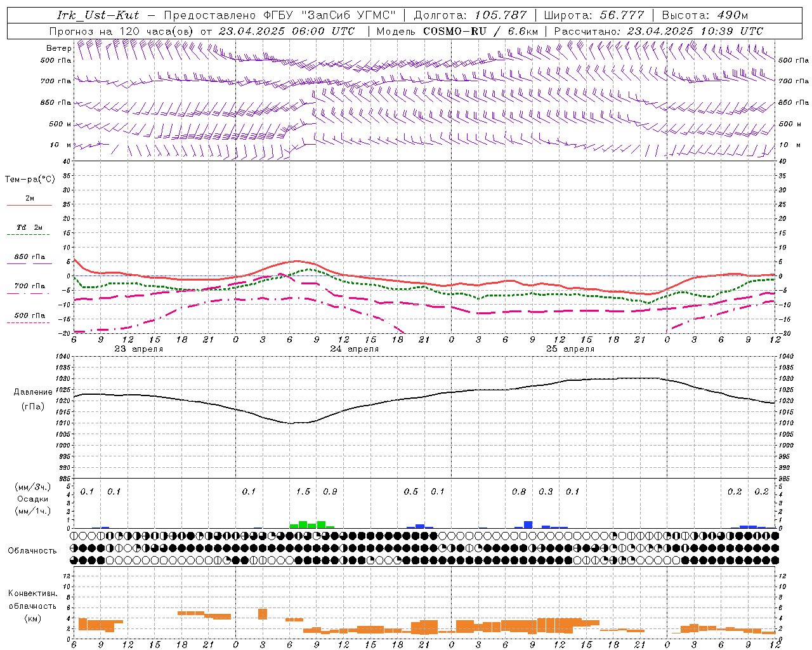The image size is (812, 650).
Task: Select the provider text ФГБУ "ЗапСиб УГМС"
Action: tap(329, 15)
